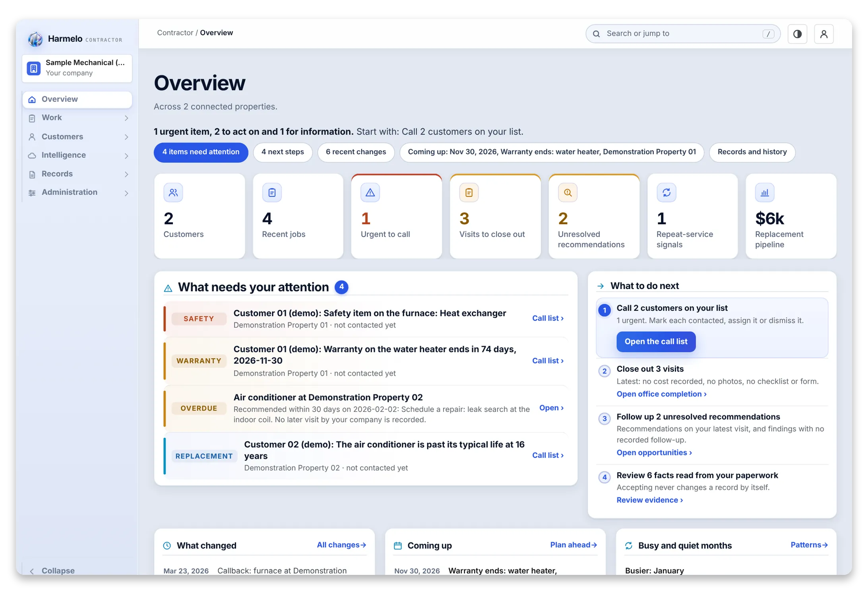Screen dimensions: 868x590
Task: Open the 'Patterns' link
Action: pyautogui.click(x=809, y=545)
